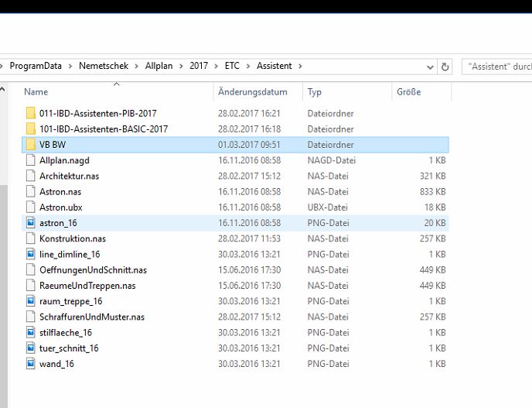Expand the chevron after Assistent breadcrumb
The height and width of the screenshot is (408, 532).
click(x=300, y=67)
